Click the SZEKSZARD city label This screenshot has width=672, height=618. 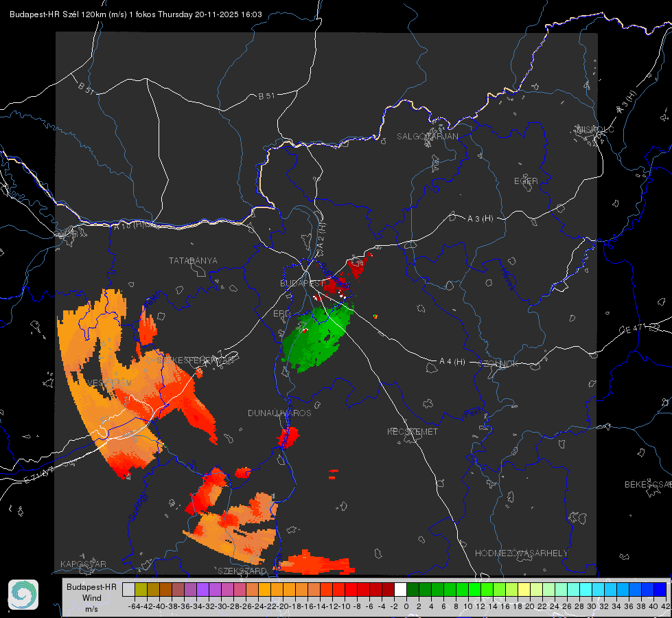point(242,571)
